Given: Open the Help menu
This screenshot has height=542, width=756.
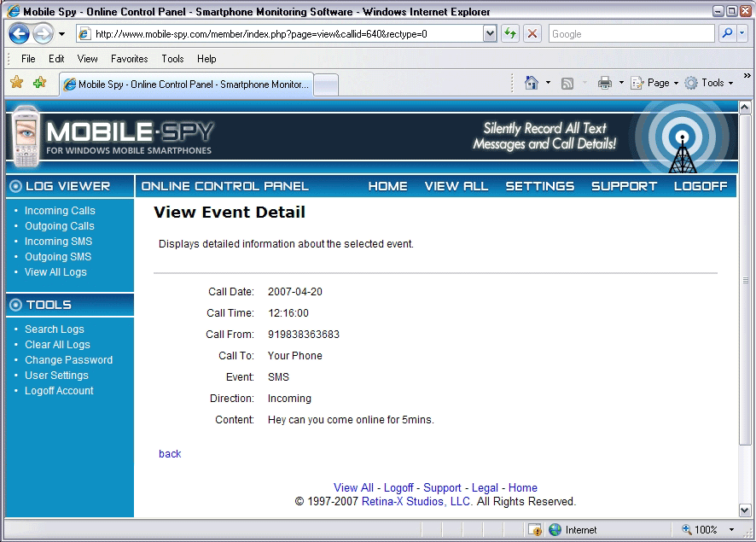Looking at the screenshot, I should (x=206, y=59).
